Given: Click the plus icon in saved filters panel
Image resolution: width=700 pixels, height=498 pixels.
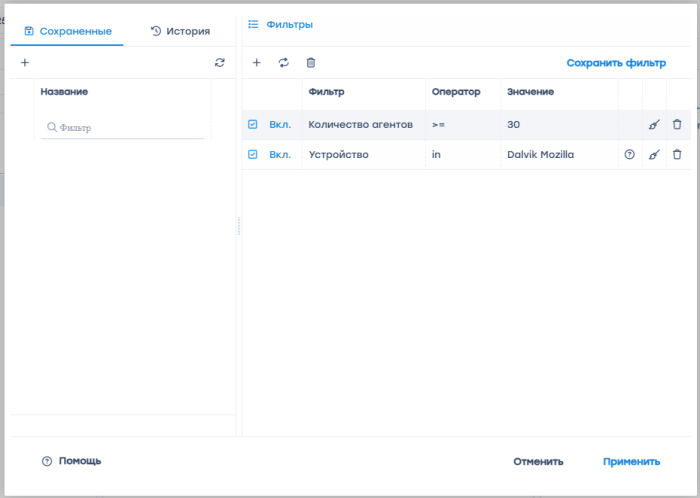Looking at the screenshot, I should (x=25, y=63).
